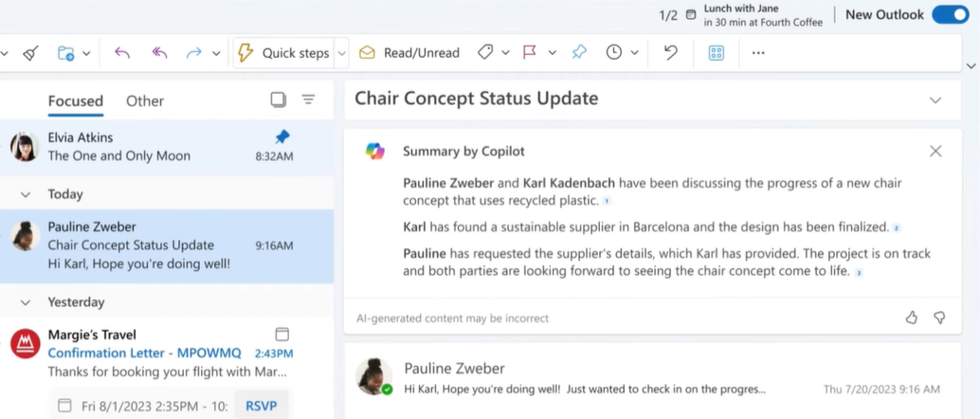Give thumbs up to Copilot summary

point(912,318)
